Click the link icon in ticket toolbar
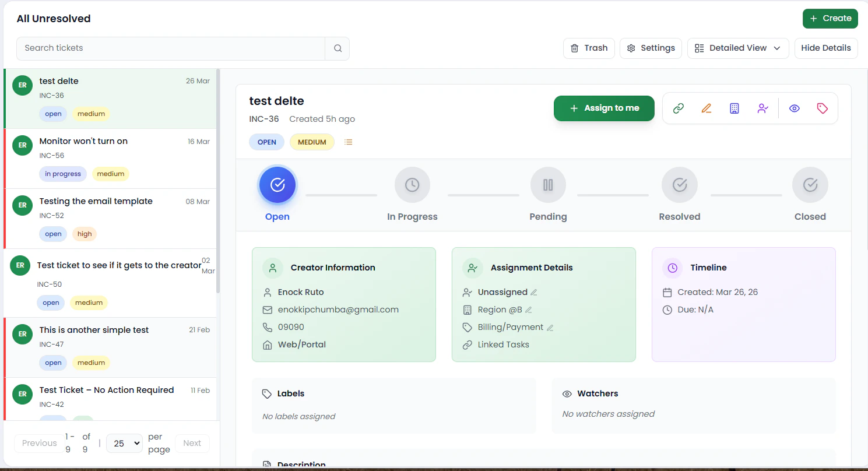This screenshot has height=471, width=868. point(678,108)
